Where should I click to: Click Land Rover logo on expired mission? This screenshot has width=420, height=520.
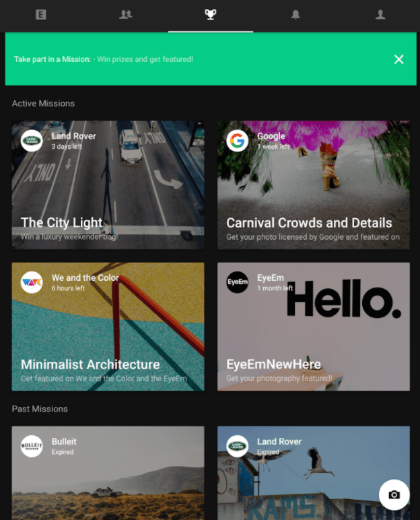[238, 446]
